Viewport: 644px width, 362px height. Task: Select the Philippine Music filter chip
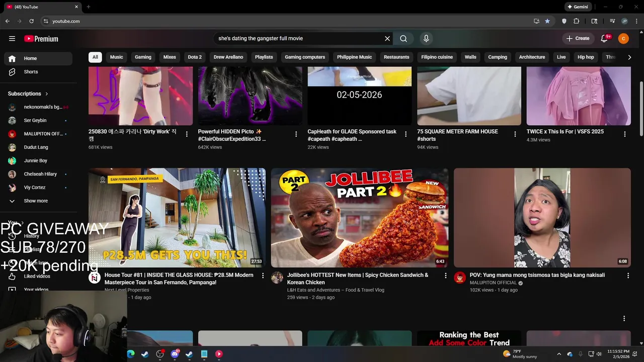pos(355,57)
